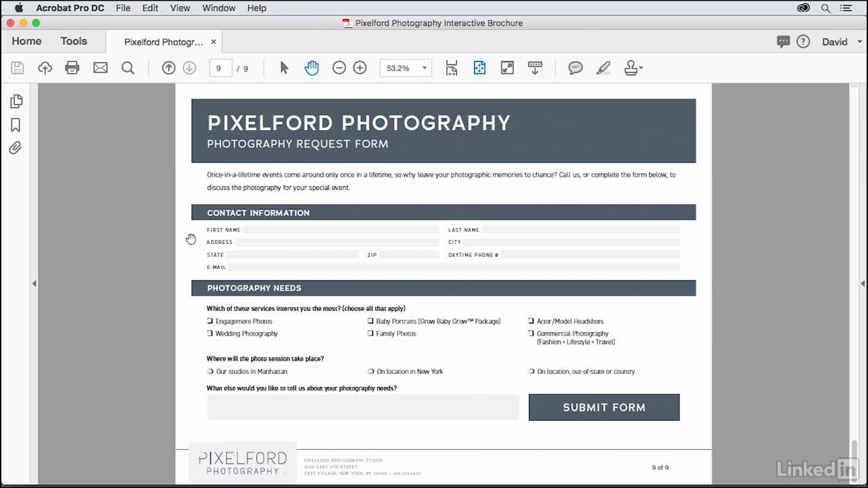Open the File menu
Viewport: 868px width, 488px height.
pos(123,8)
